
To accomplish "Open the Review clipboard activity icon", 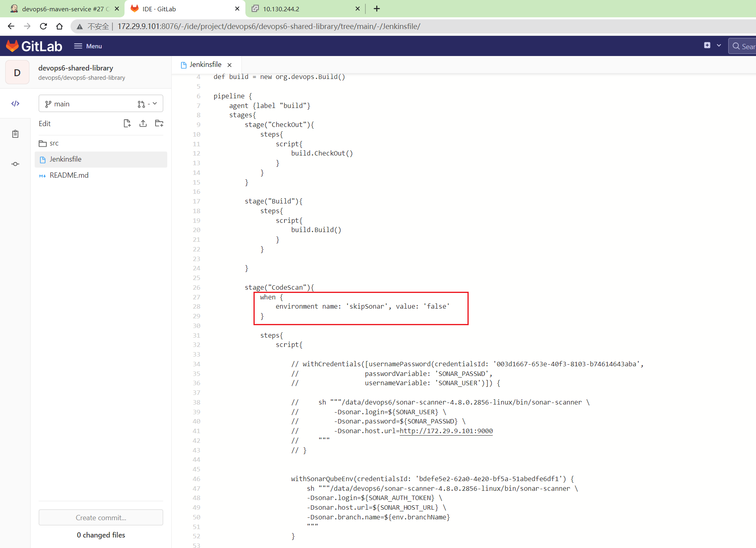I will click(15, 134).
